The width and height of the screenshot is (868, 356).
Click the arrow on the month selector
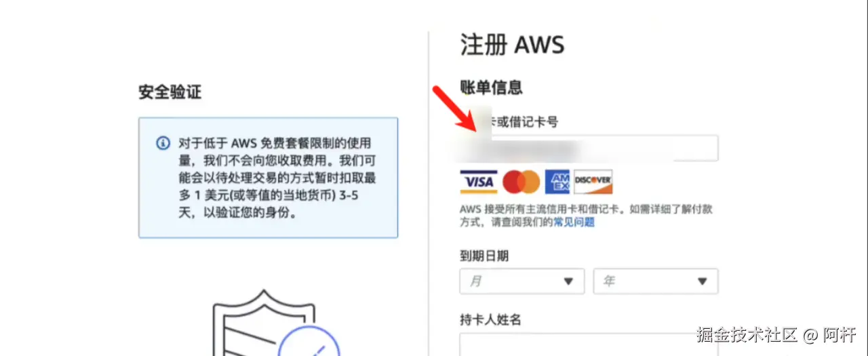tap(568, 281)
